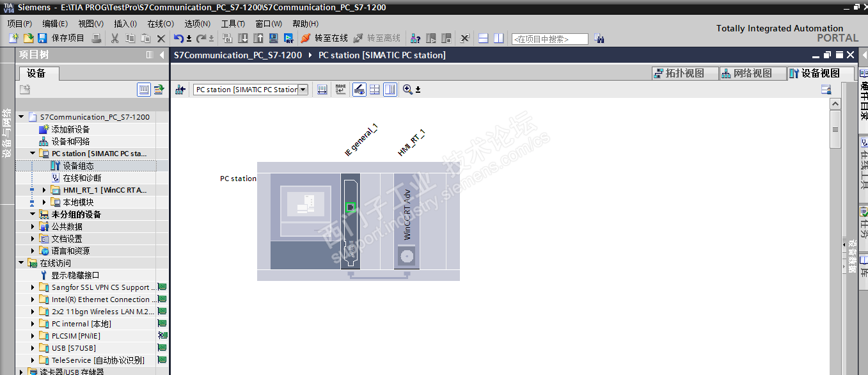Collapse S7Communication_PC_S7-1200 project node
The width and height of the screenshot is (868, 375).
[x=21, y=117]
